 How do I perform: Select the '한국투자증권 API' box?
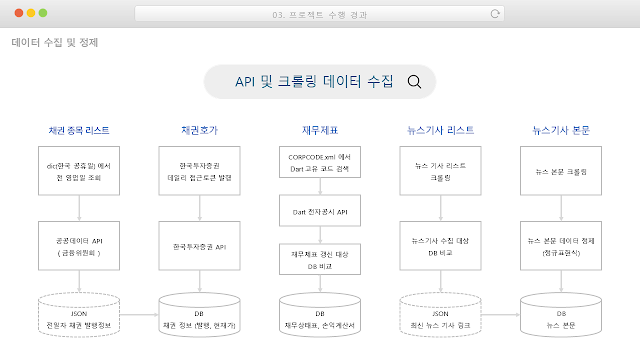(x=200, y=246)
